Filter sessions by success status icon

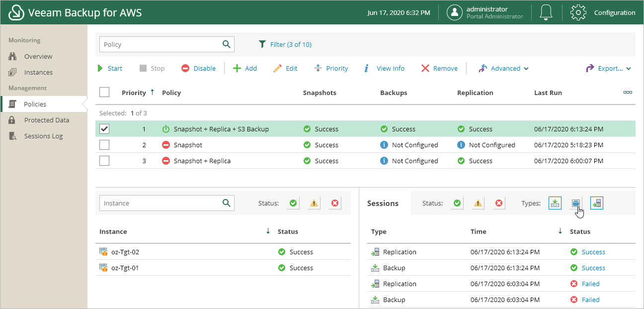click(457, 203)
